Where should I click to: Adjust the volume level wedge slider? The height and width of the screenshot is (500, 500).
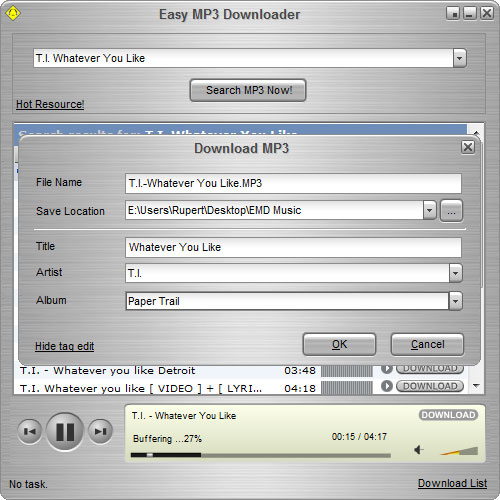tap(459, 451)
